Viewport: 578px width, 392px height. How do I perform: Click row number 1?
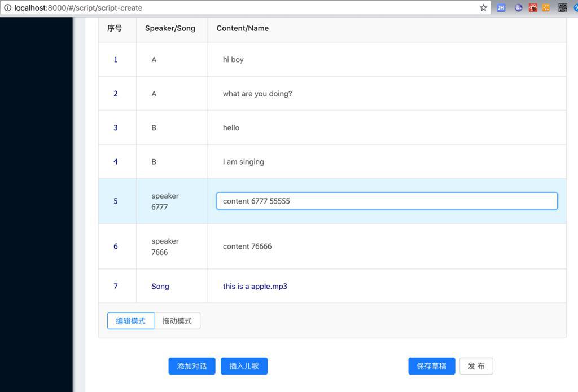(x=116, y=60)
